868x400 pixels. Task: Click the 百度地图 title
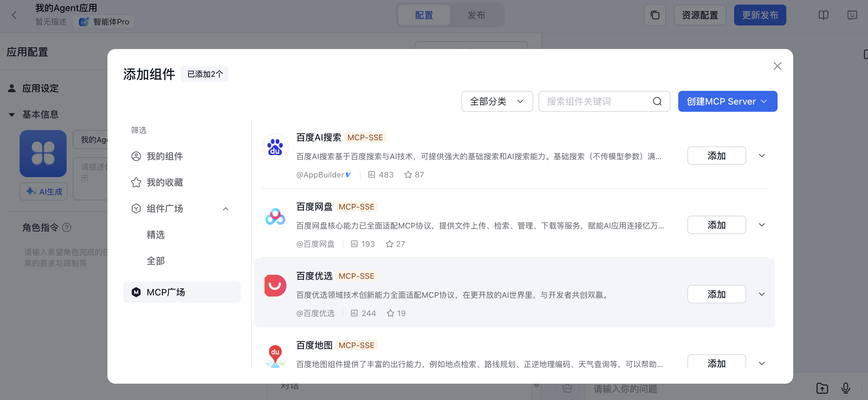(x=314, y=345)
